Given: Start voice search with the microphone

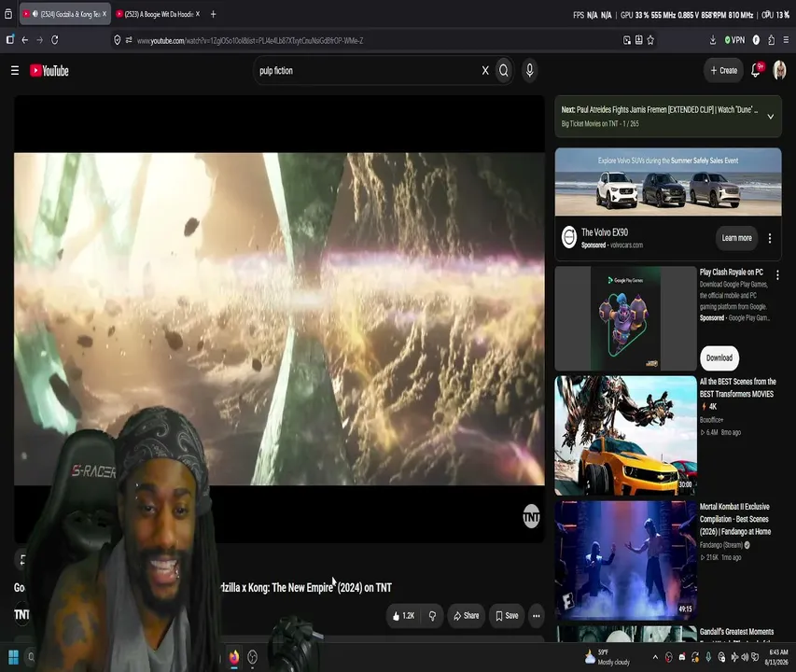Looking at the screenshot, I should point(529,71).
